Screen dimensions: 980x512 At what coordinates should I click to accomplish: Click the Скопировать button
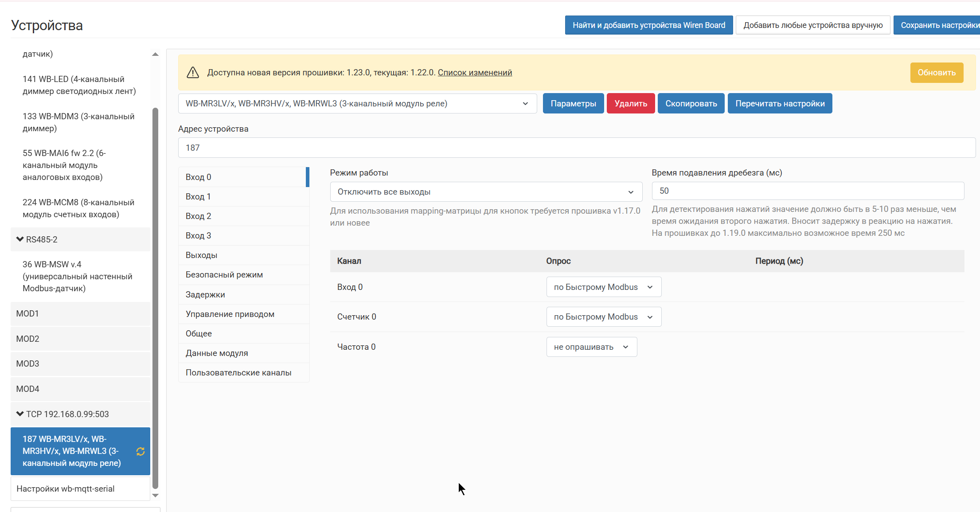point(691,103)
